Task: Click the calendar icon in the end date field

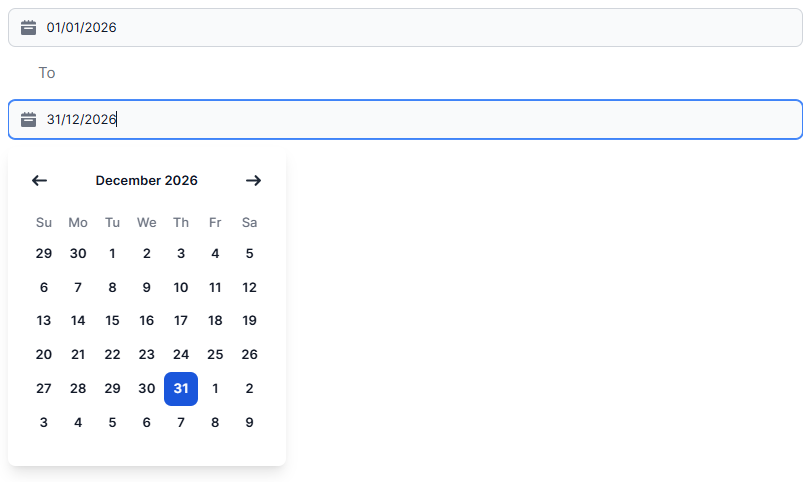Action: coord(29,120)
